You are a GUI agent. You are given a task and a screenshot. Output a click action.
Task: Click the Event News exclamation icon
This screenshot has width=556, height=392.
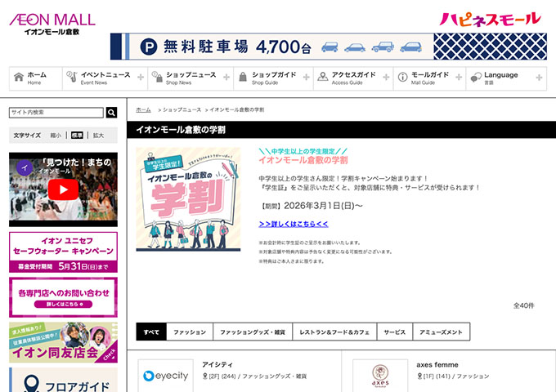coord(70,78)
